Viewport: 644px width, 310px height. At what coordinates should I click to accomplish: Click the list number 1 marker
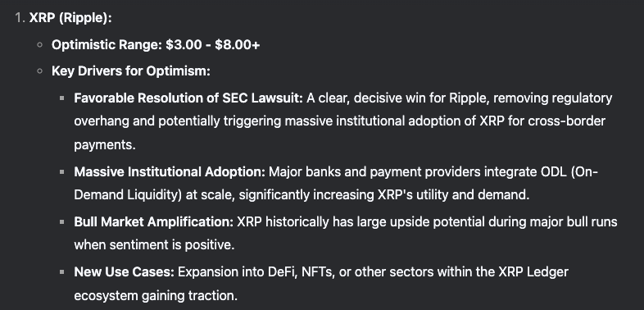[x=20, y=18]
